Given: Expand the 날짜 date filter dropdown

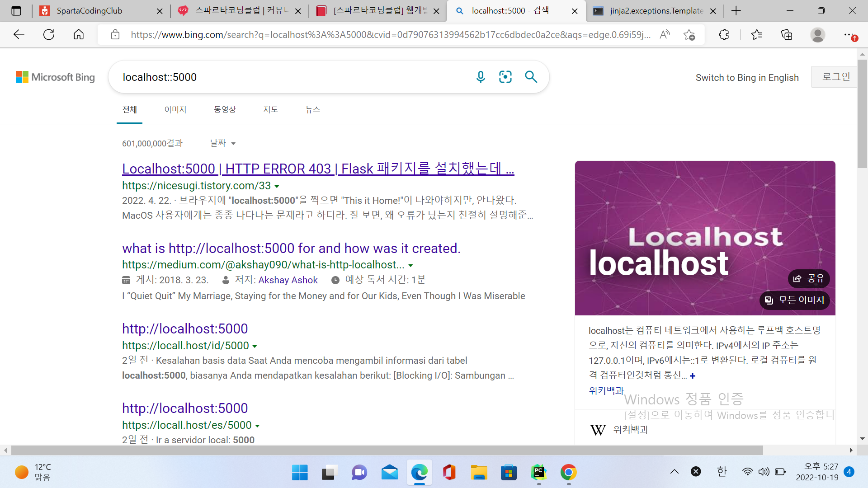Looking at the screenshot, I should tap(223, 143).
